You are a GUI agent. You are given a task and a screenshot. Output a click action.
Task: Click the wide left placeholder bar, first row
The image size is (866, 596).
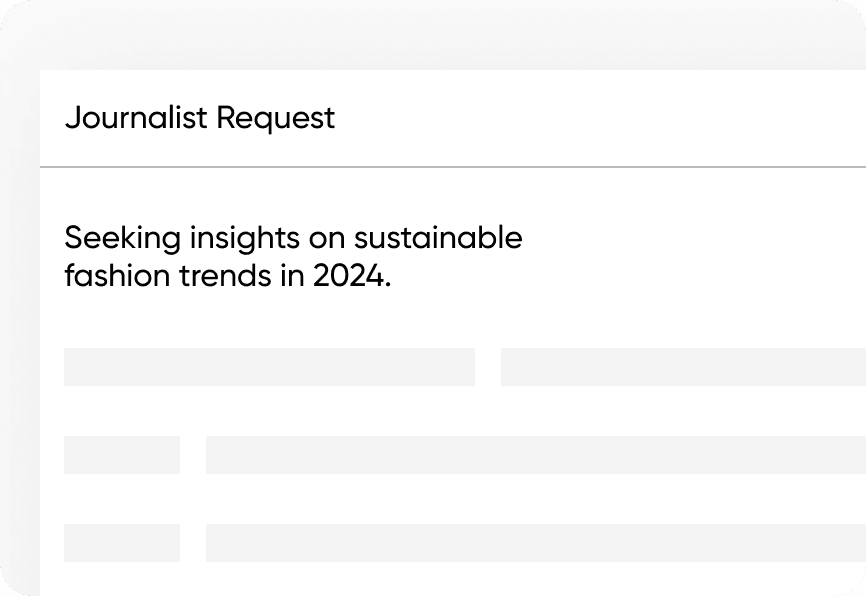click(x=269, y=367)
